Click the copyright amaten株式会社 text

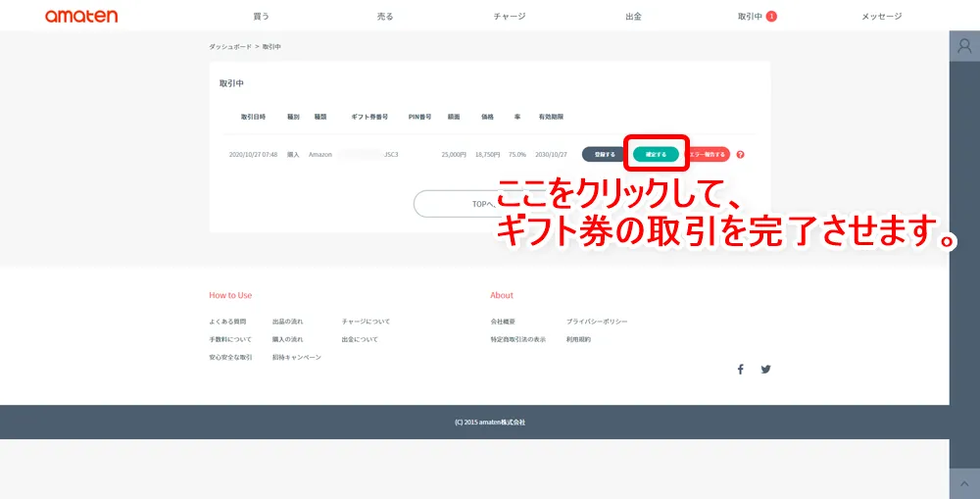(490, 423)
